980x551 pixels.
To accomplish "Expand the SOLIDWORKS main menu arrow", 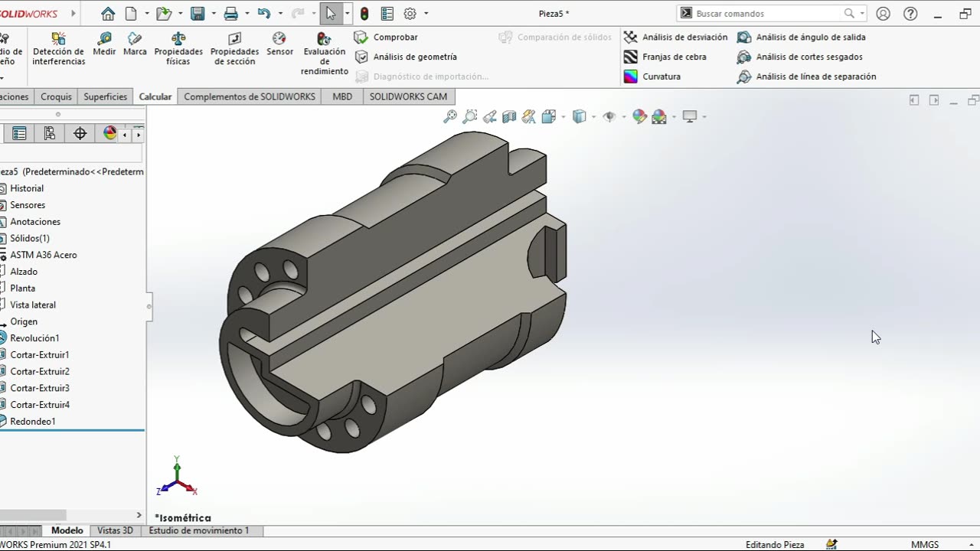I will pyautogui.click(x=73, y=13).
